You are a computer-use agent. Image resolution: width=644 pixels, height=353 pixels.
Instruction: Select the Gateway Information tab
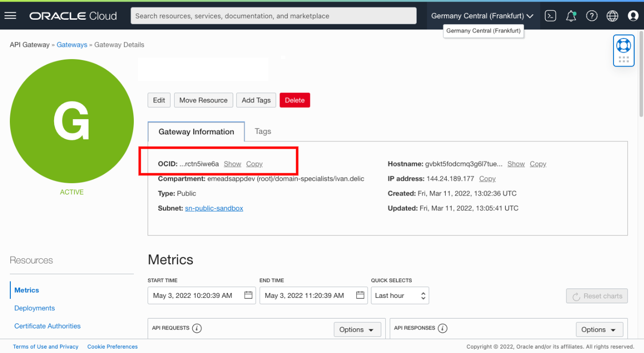[196, 131]
